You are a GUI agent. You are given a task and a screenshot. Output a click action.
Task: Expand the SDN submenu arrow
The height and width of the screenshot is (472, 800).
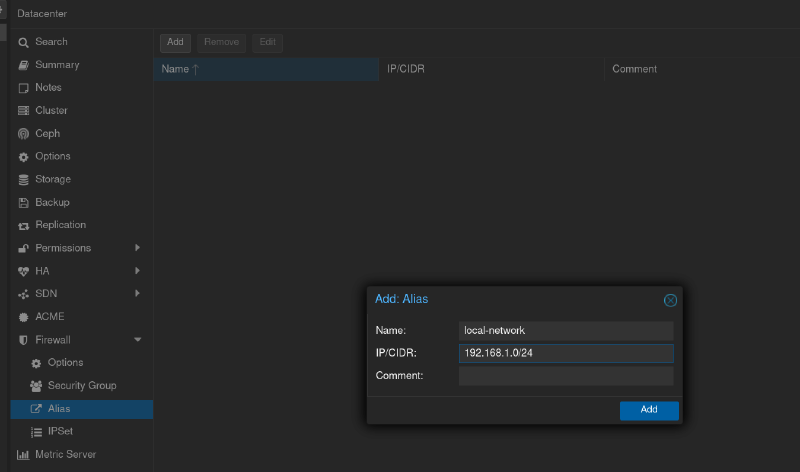pyautogui.click(x=137, y=294)
